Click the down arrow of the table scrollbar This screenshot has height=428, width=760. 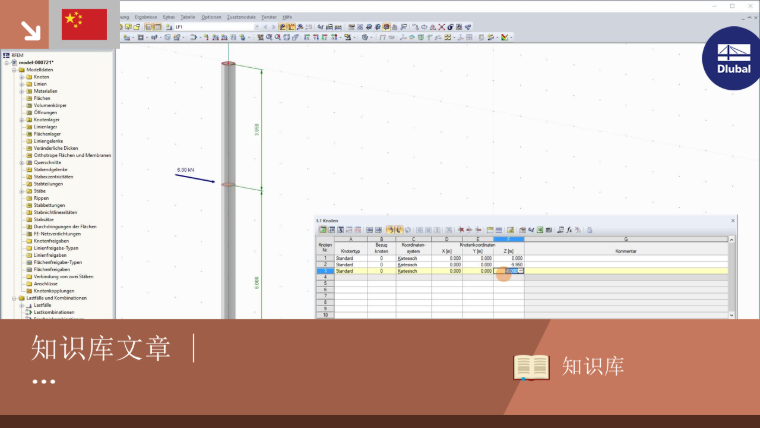pyautogui.click(x=731, y=315)
